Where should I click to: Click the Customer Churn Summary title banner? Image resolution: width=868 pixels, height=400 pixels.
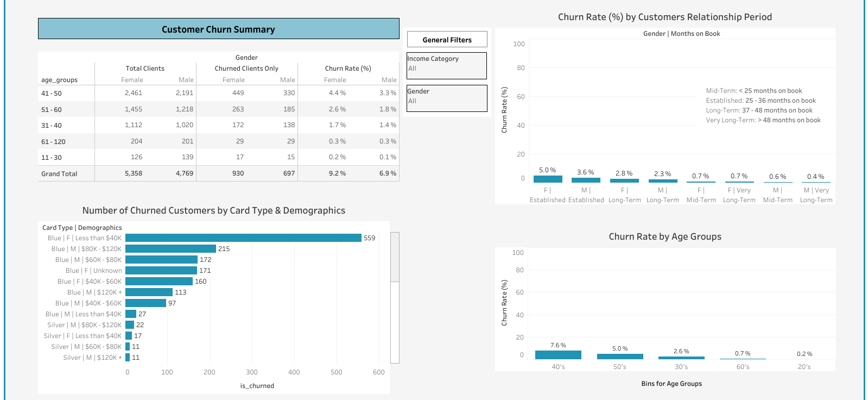[219, 29]
